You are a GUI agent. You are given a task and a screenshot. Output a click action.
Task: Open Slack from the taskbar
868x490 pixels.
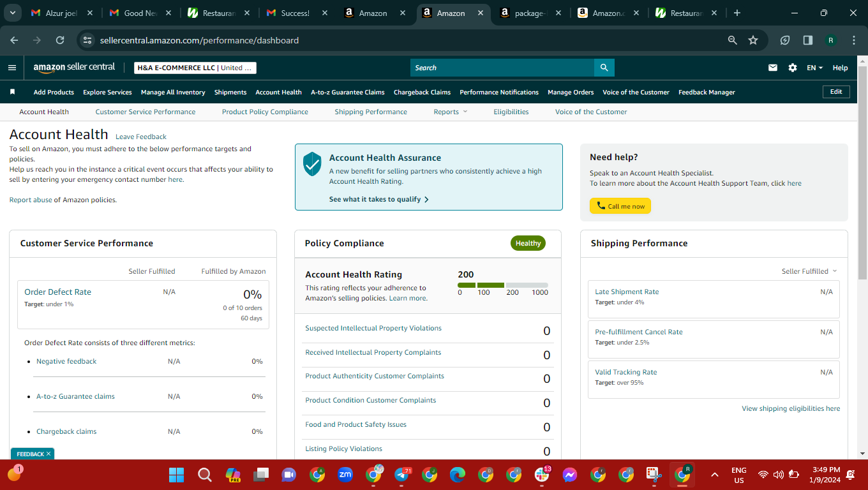pyautogui.click(x=542, y=475)
